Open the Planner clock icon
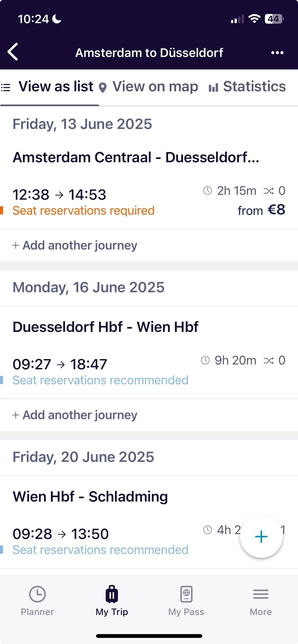 click(x=37, y=594)
